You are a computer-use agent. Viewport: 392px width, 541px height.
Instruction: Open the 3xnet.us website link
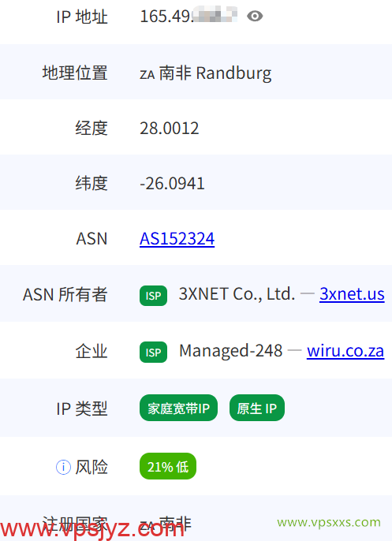tap(352, 294)
